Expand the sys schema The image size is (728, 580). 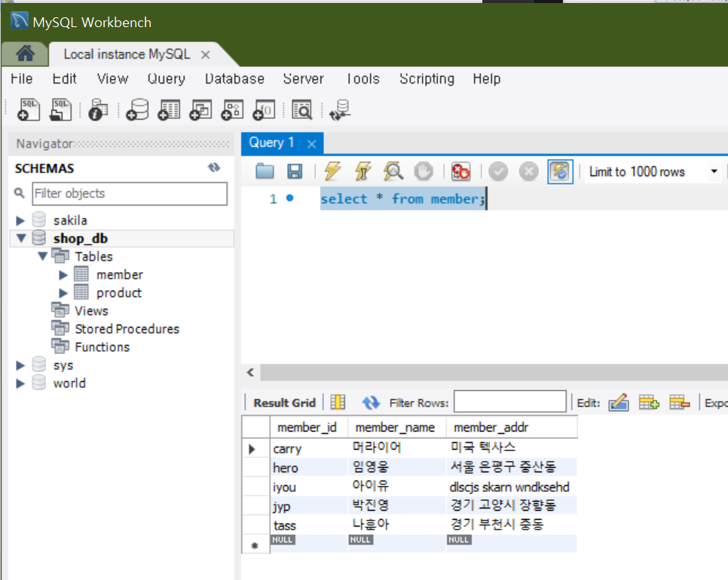[20, 365]
